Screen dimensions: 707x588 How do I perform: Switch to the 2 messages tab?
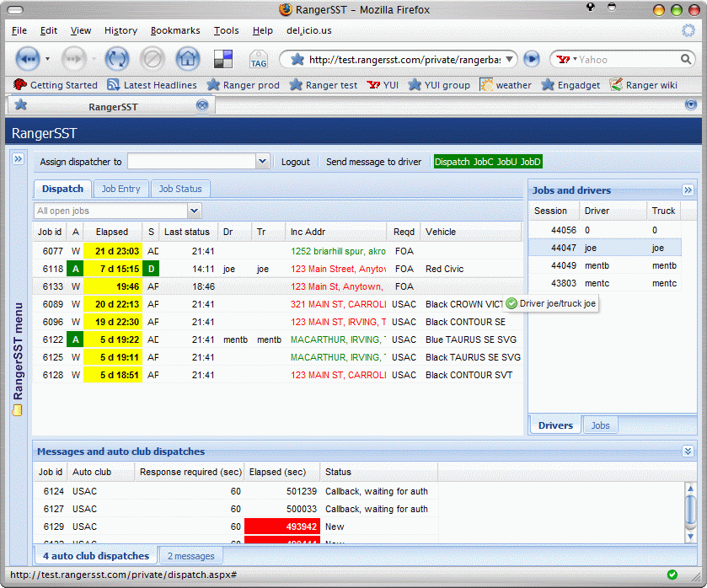click(190, 556)
